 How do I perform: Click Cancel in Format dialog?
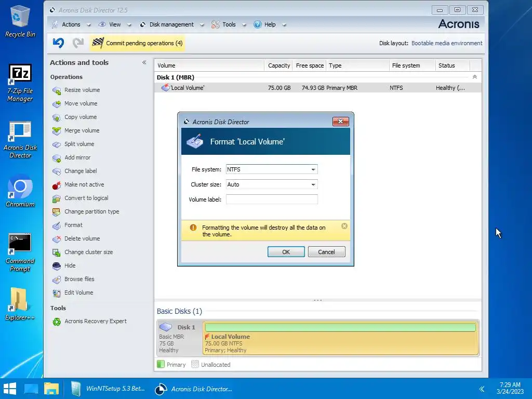coord(326,252)
